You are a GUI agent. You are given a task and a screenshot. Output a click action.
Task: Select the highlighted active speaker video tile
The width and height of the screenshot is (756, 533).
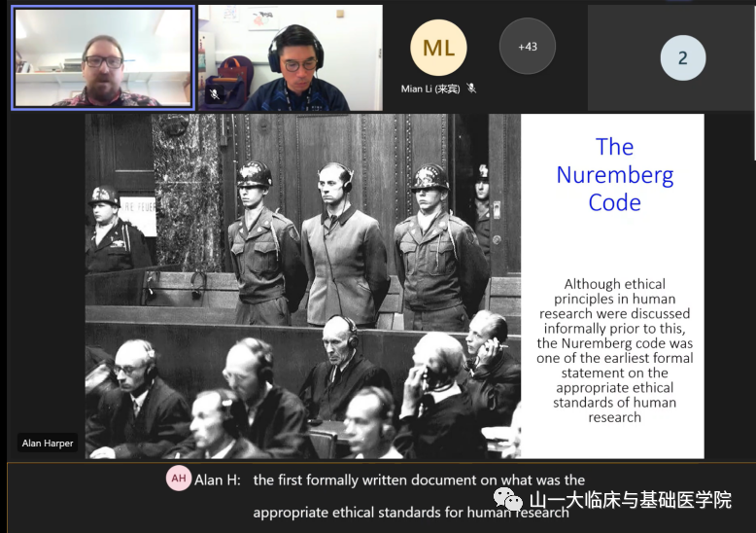pos(102,58)
